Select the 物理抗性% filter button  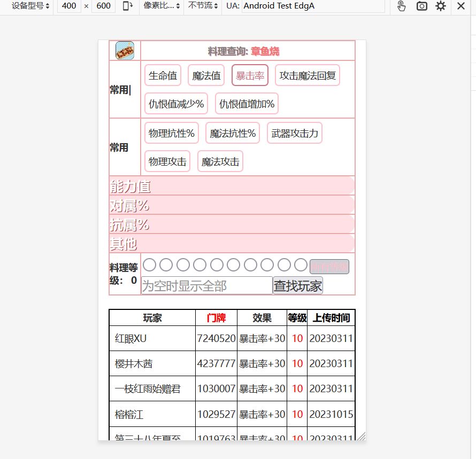tap(172, 133)
